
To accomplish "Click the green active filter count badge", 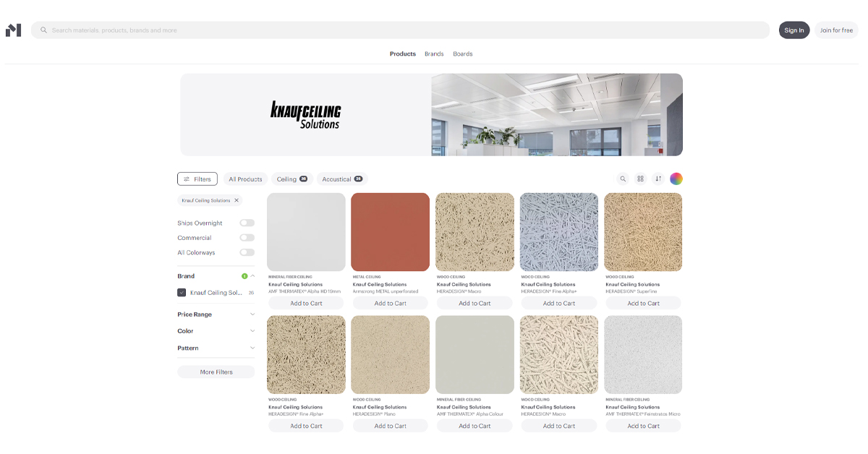I will pyautogui.click(x=244, y=276).
